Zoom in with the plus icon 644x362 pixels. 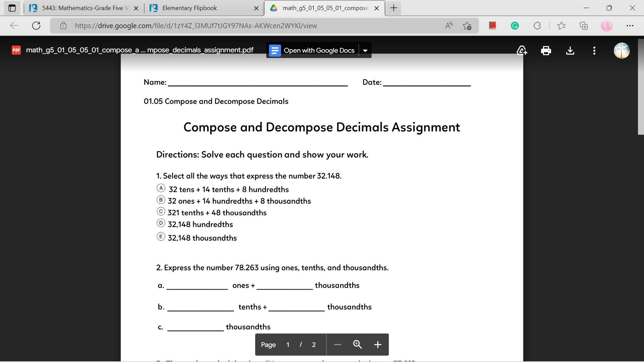[x=377, y=345]
